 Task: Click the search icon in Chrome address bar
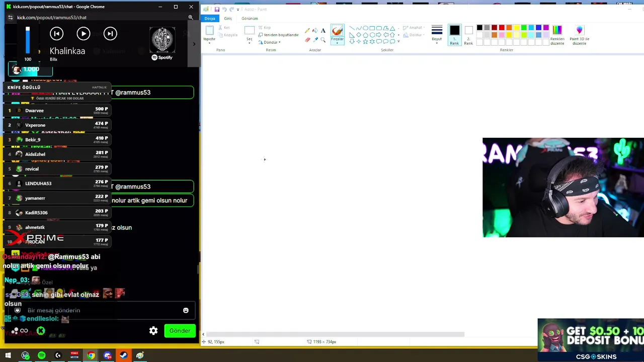[x=191, y=18]
